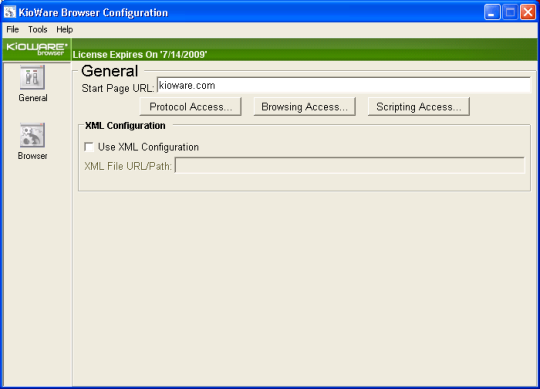Close the KioWare configuration window

click(528, 12)
